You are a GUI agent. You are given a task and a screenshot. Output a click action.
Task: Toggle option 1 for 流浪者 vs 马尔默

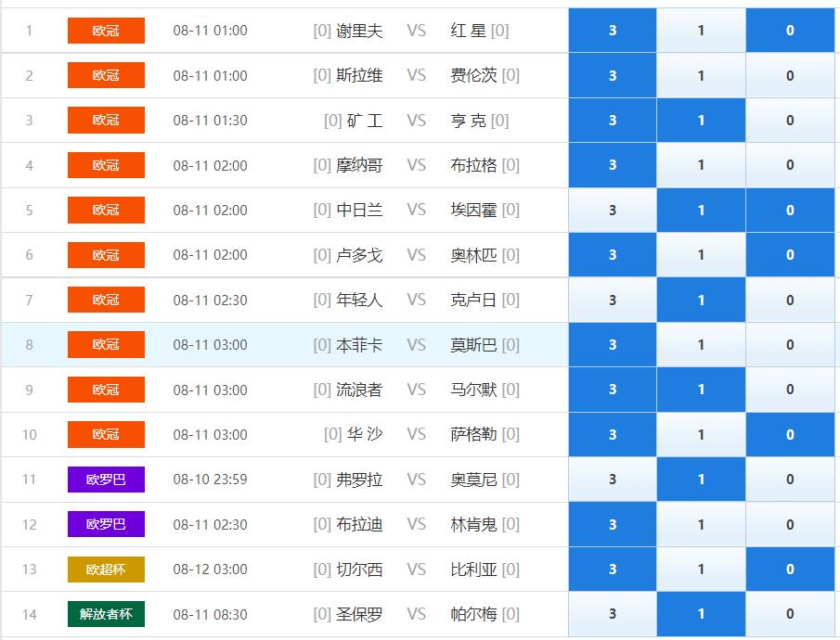(x=701, y=390)
